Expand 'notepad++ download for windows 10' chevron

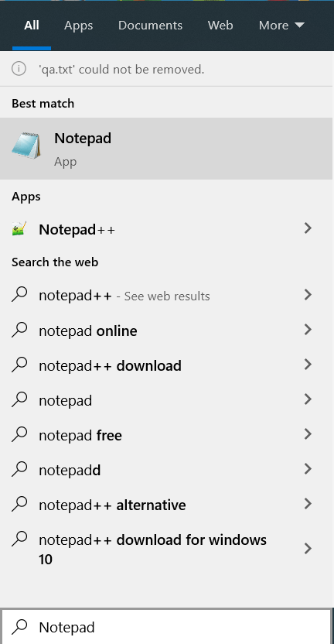click(308, 549)
